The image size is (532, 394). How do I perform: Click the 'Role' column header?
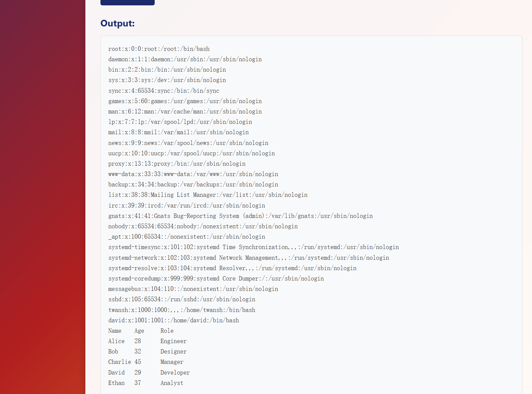coord(167,331)
